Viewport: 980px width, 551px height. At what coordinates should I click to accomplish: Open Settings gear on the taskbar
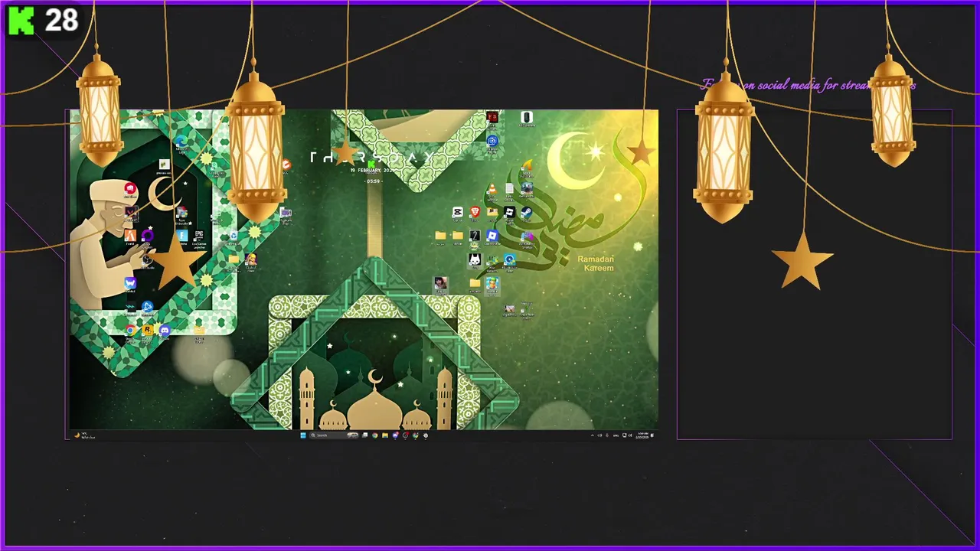coord(426,435)
